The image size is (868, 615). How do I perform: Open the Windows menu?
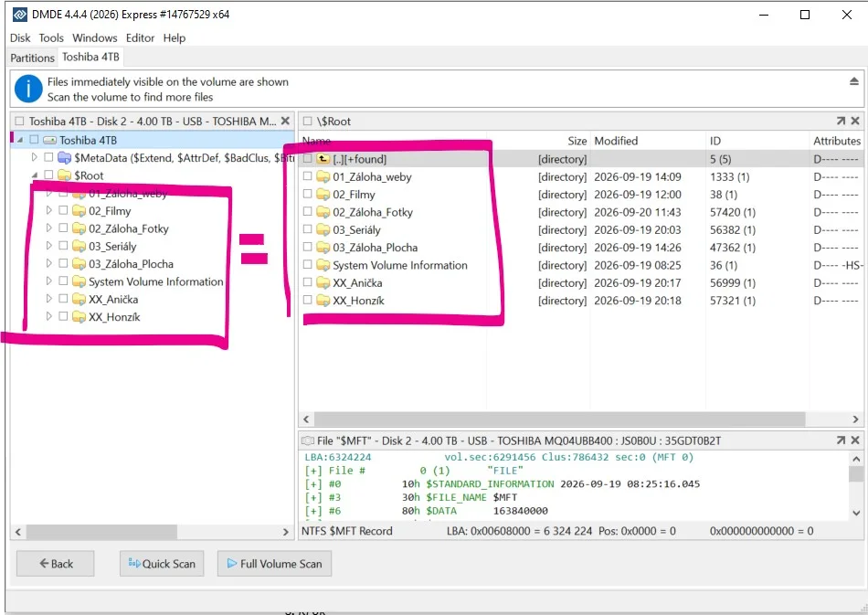coord(95,37)
